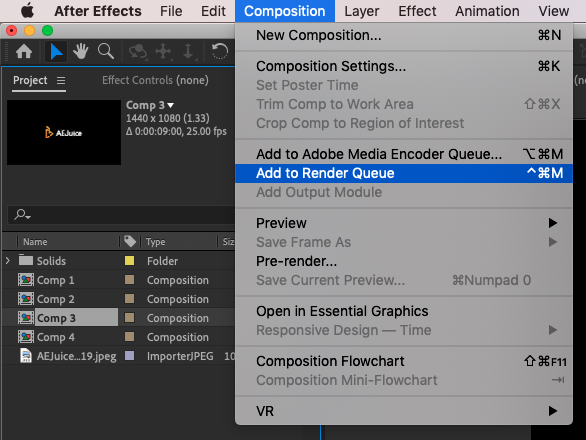Click the Home icon in toolbar

click(24, 52)
